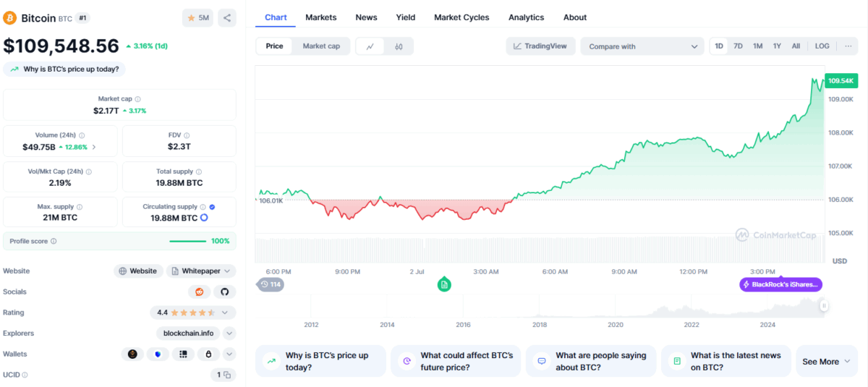Screen dimensions: 868x387
Task: Expand the See More questions menu
Action: coord(826,361)
